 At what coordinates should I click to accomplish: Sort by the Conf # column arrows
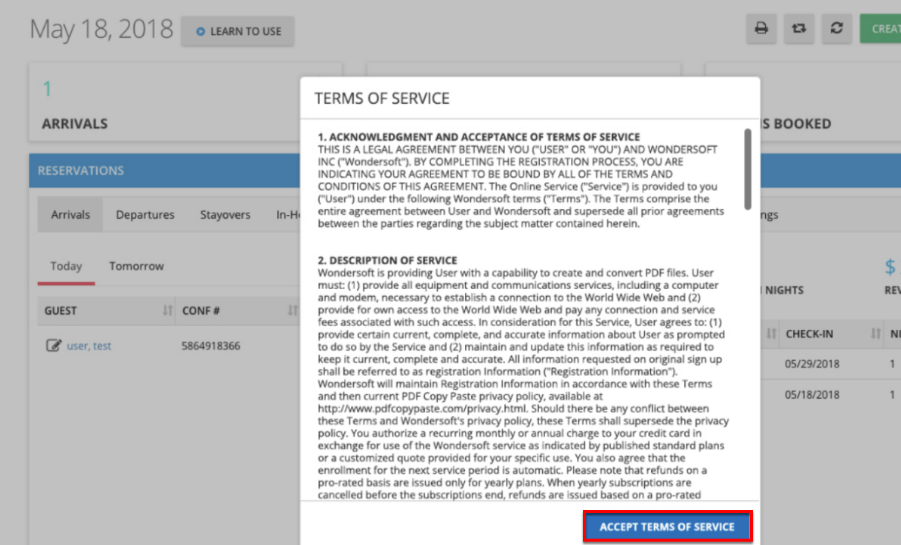(x=292, y=311)
